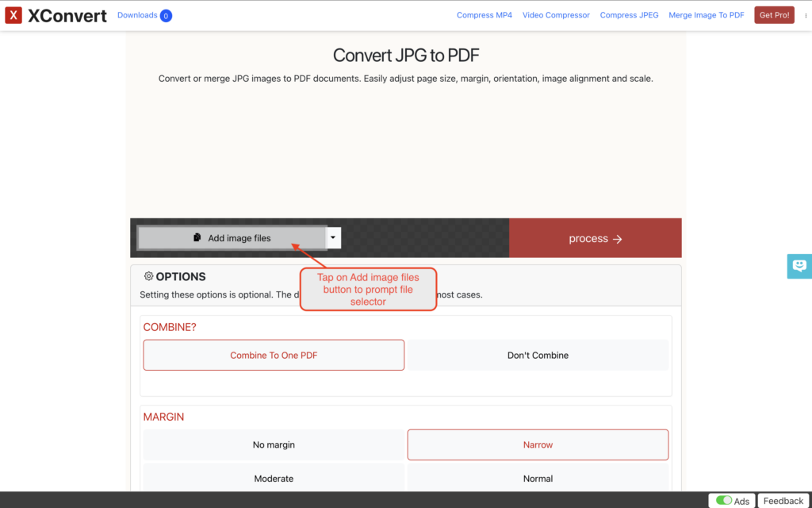Viewport: 812px width, 508px height.
Task: Click the red process button
Action: (x=595, y=238)
